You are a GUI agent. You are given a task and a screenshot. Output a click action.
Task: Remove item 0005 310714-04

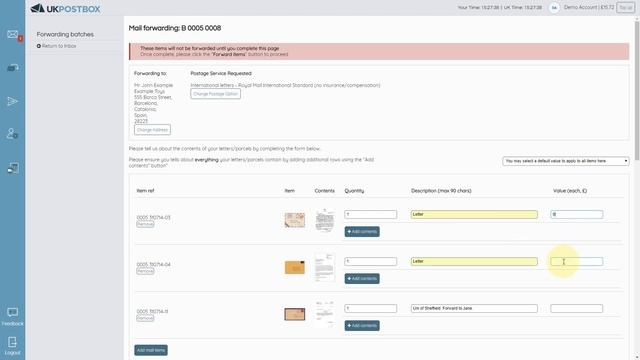[x=145, y=271]
